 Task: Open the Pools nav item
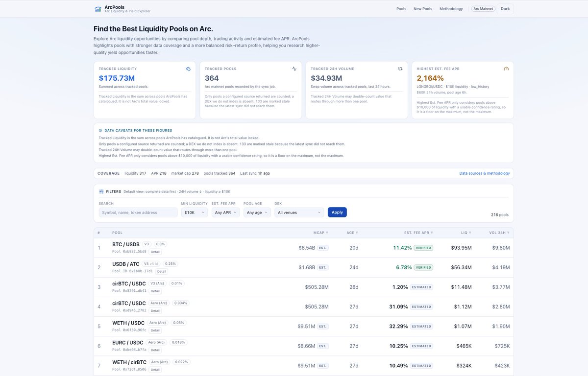click(x=401, y=9)
